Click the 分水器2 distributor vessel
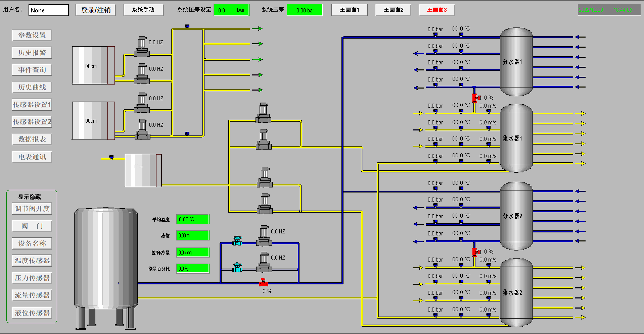 516,216
